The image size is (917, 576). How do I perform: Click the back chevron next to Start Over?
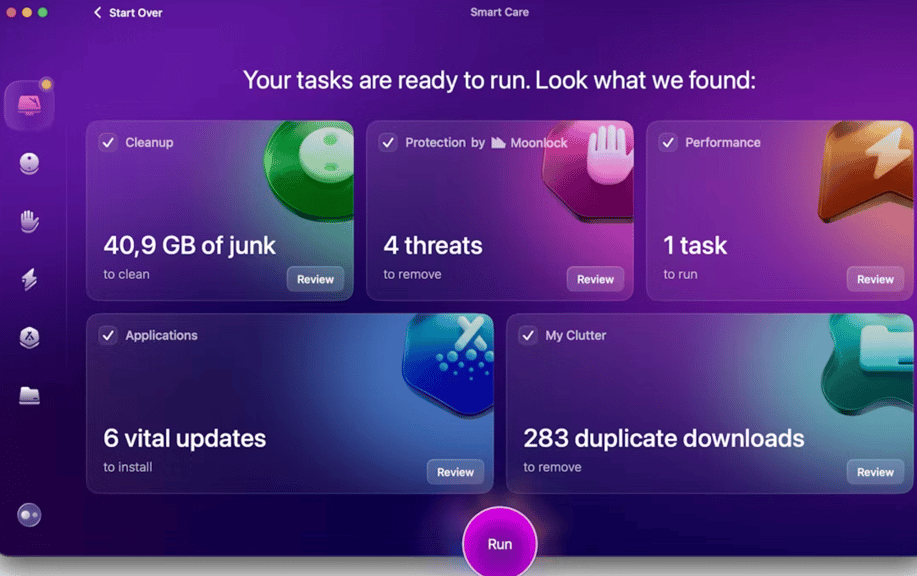click(x=98, y=12)
